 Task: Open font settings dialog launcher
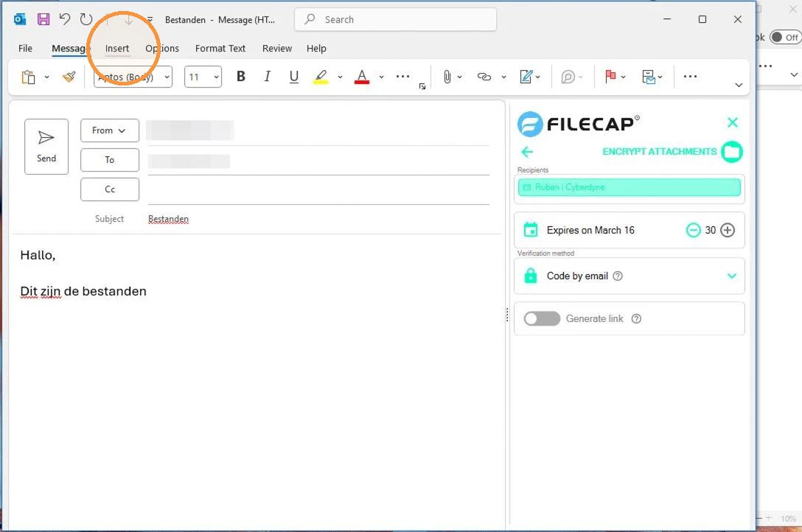422,86
